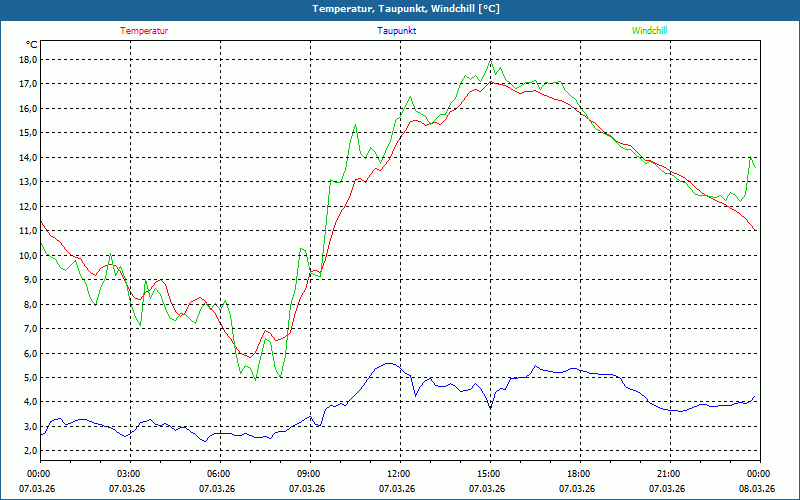Click the green Windchill peak near 15:00
Screen dimensions: 800x500
click(490, 62)
